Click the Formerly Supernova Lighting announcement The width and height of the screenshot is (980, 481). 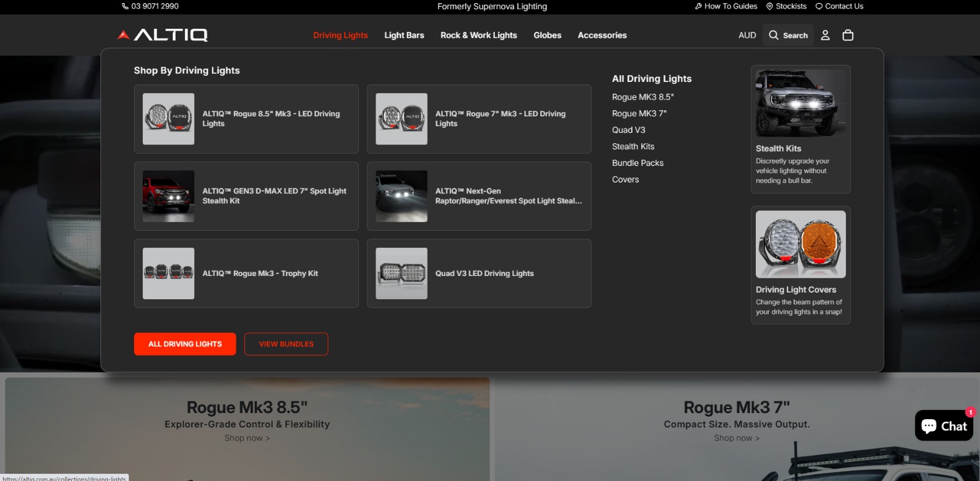pos(492,6)
